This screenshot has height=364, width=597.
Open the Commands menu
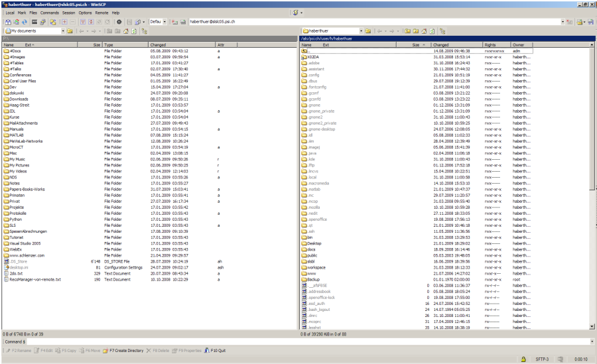coord(50,13)
